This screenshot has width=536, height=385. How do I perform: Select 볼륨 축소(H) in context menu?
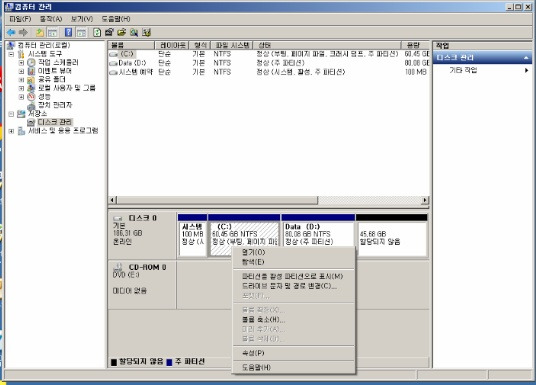pyautogui.click(x=293, y=320)
